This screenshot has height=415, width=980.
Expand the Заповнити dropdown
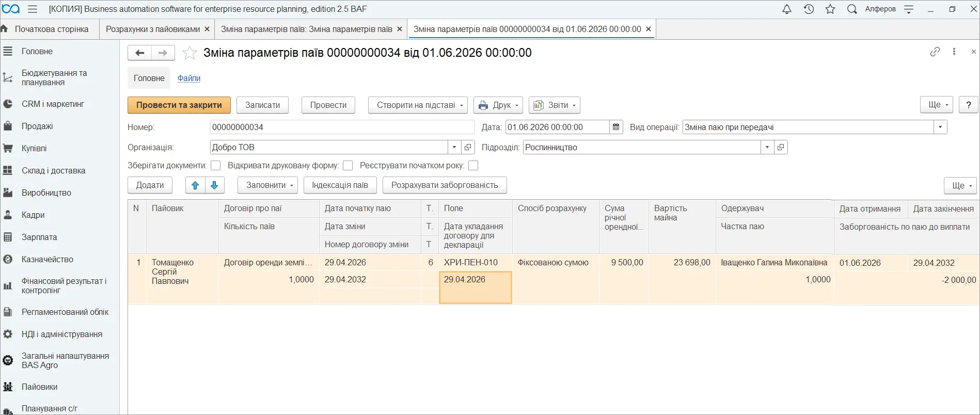point(267,185)
